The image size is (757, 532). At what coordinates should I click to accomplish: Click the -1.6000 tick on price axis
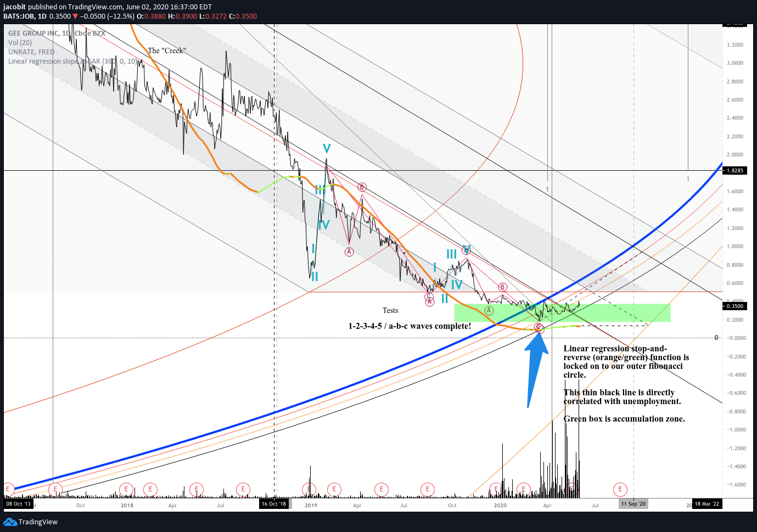(735, 485)
